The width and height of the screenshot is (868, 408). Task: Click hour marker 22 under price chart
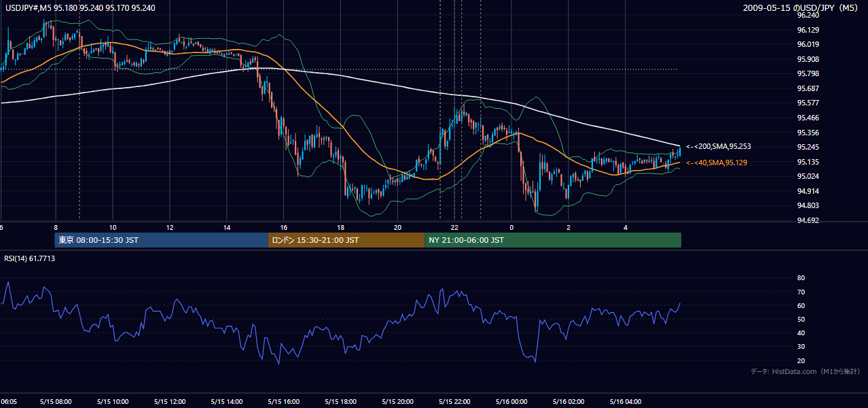(x=455, y=227)
